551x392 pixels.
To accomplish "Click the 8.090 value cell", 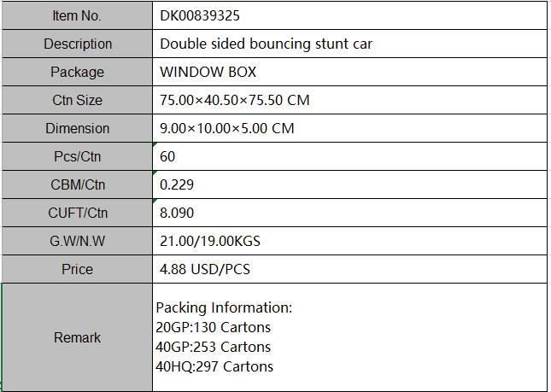I will [350, 213].
